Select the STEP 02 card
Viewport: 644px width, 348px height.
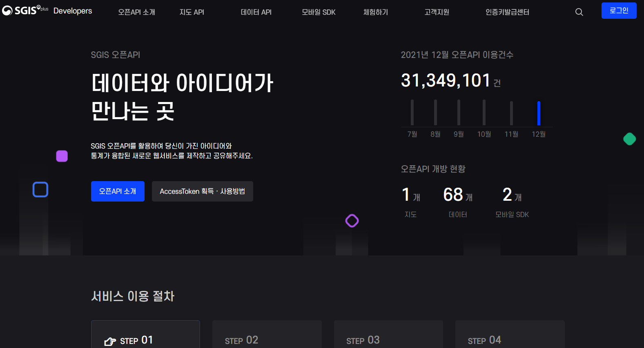pos(267,334)
